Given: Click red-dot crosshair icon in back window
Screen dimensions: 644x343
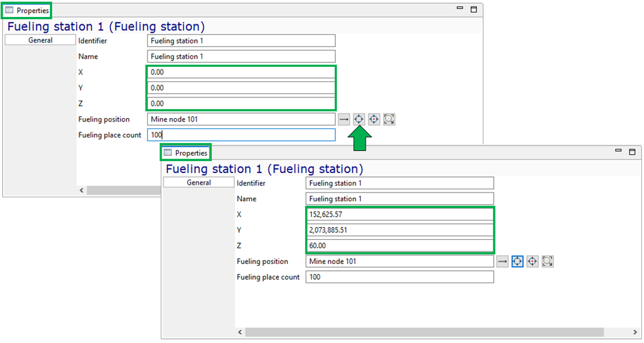Looking at the screenshot, I should coord(374,119).
